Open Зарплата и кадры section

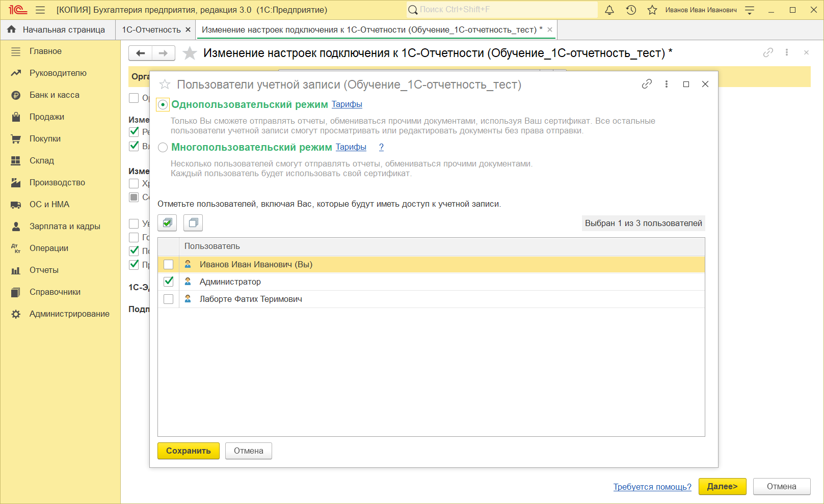65,226
